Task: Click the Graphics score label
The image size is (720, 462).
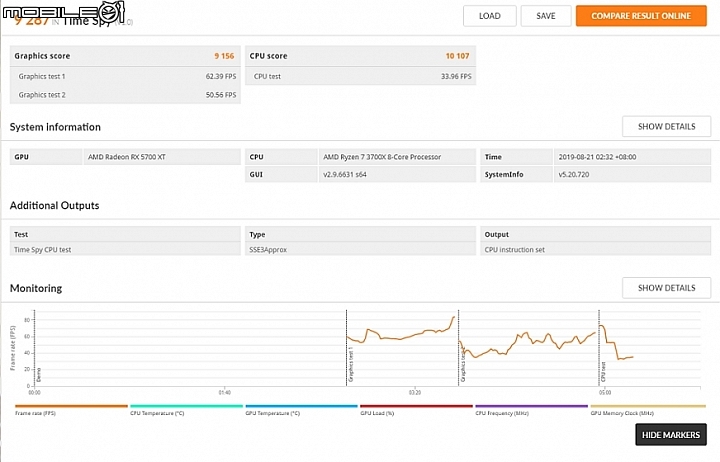Action: point(42,56)
